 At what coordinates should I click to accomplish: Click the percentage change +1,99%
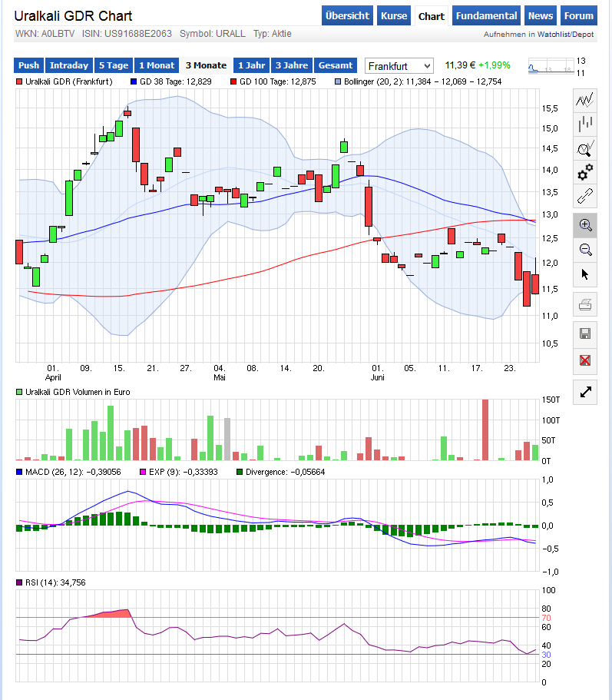pyautogui.click(x=495, y=65)
